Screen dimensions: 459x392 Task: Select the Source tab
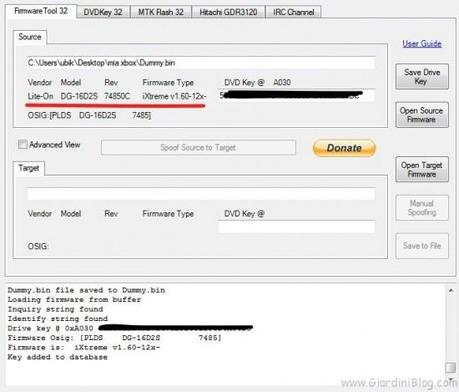pyautogui.click(x=30, y=37)
